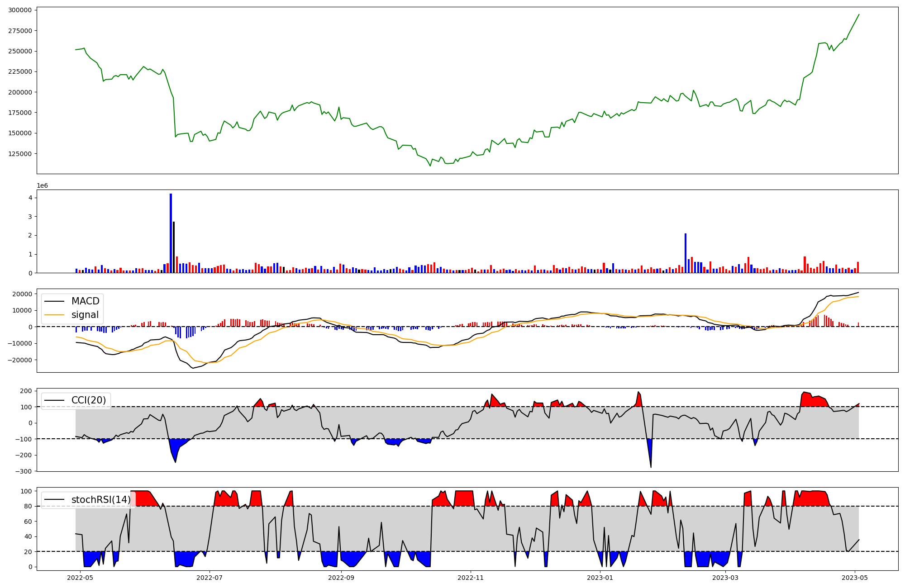
Task: Click the 2022-11 x-axis date label
Action: pos(471,578)
